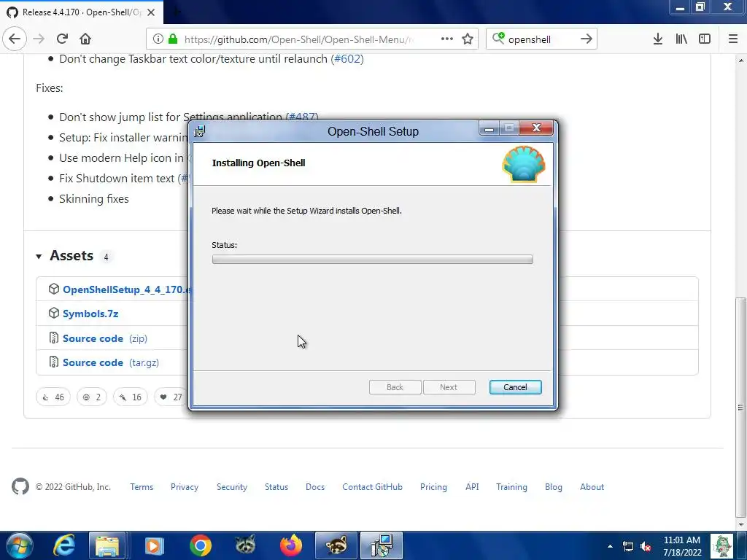Screen dimensions: 747x560
Task: Launch Google Chrome from taskbar
Action: click(x=201, y=545)
